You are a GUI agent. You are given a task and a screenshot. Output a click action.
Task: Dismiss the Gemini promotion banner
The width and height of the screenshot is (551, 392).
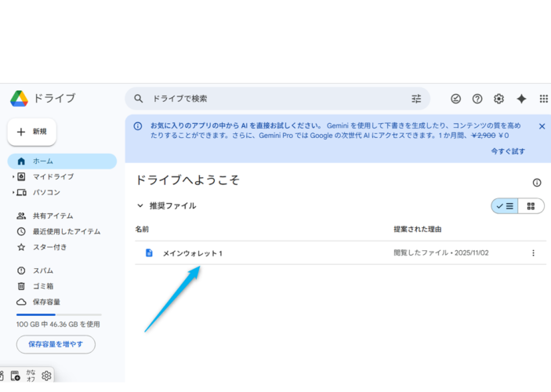(x=542, y=126)
